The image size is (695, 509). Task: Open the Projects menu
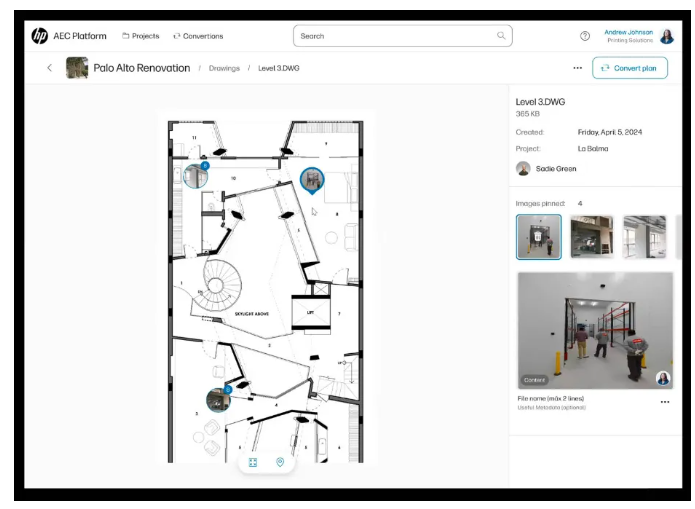tap(141, 36)
